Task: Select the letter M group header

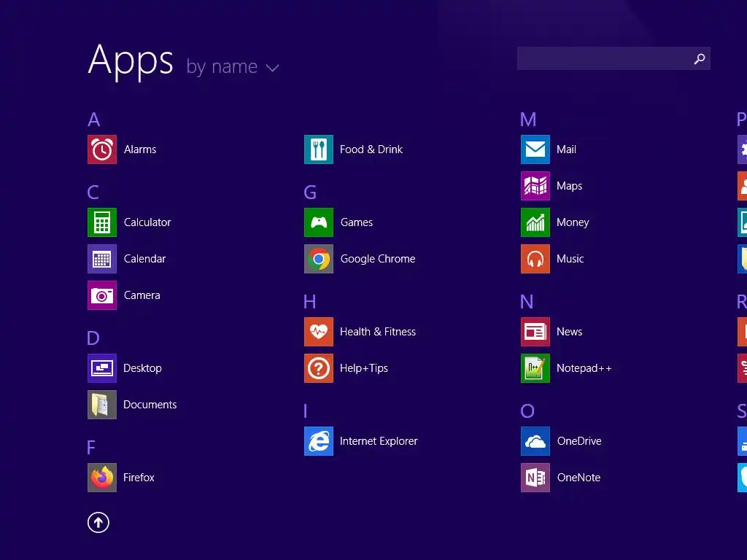Action: [x=528, y=120]
